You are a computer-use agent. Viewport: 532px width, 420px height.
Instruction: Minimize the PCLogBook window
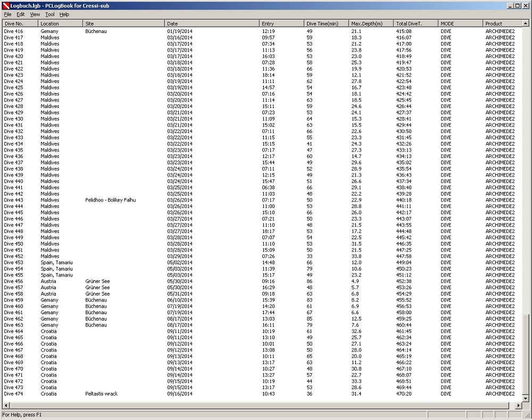[511, 5]
